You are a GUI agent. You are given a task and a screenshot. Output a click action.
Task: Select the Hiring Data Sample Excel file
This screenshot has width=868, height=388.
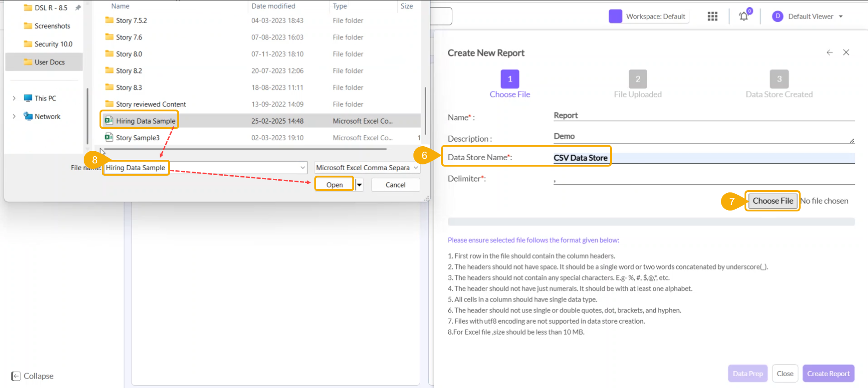(x=145, y=121)
